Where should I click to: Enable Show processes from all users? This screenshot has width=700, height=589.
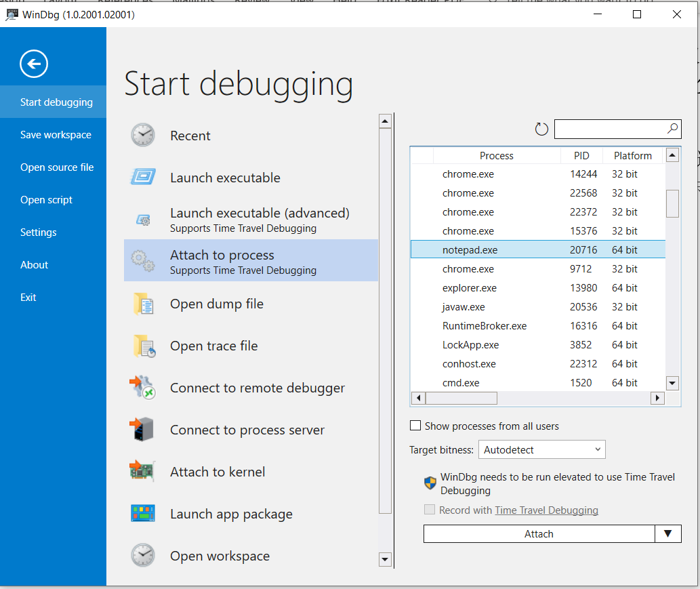(415, 426)
